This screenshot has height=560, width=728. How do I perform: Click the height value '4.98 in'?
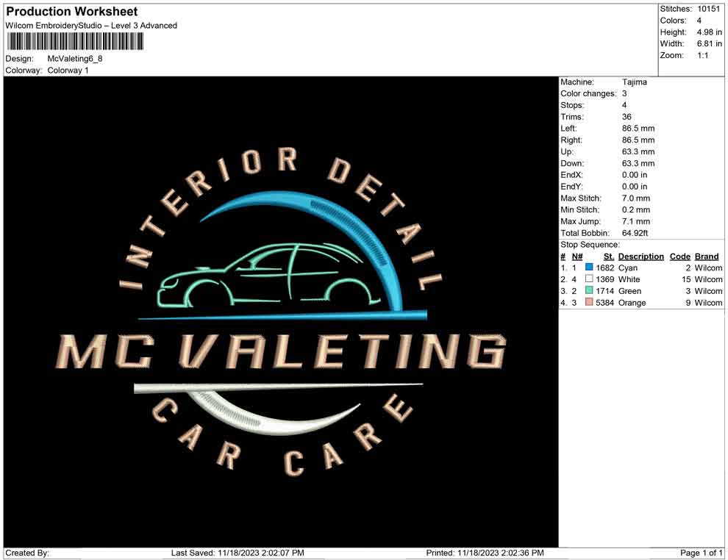click(709, 32)
